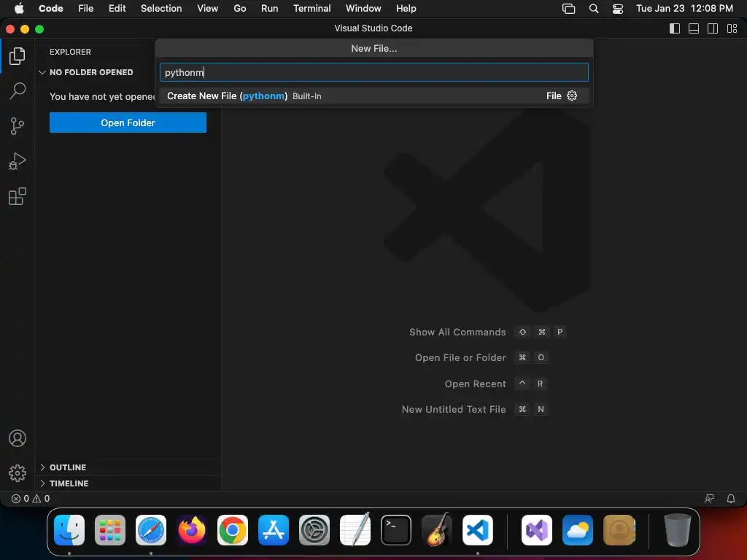Open the Run and Debug view

18,161
